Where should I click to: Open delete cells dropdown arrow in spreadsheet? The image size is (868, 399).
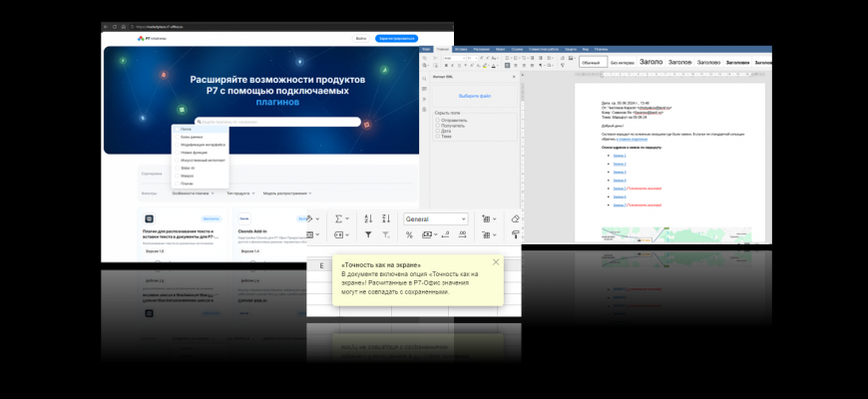coord(494,234)
